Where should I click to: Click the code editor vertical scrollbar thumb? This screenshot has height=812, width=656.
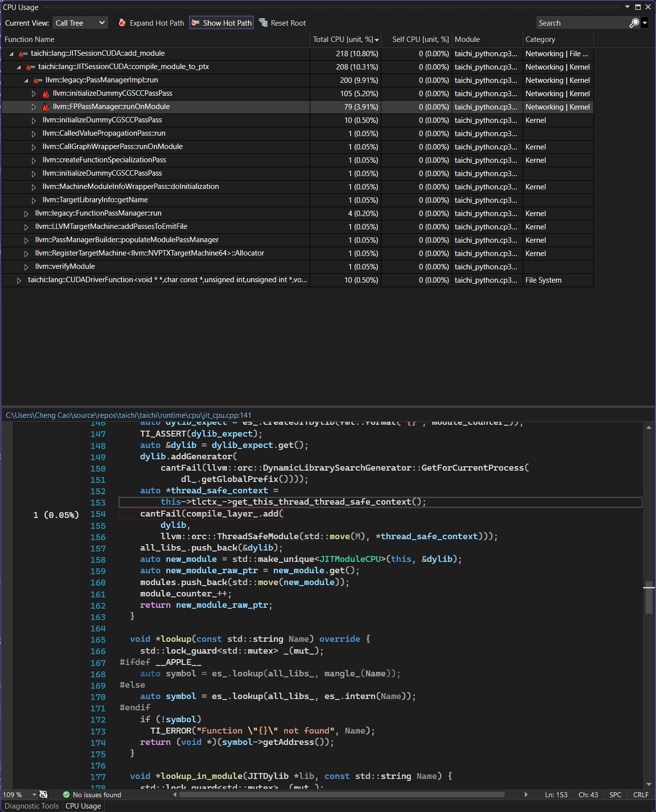point(649,597)
